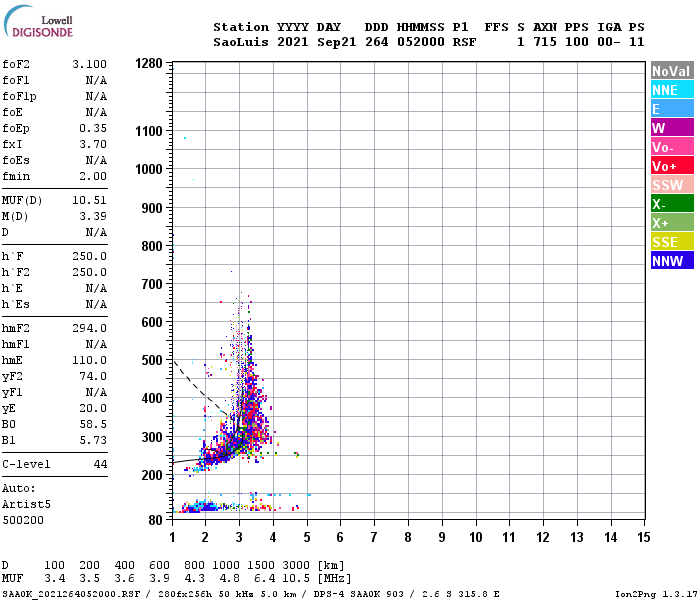The height and width of the screenshot is (600, 700).
Task: Select the E blue legend swatch
Action: [672, 109]
